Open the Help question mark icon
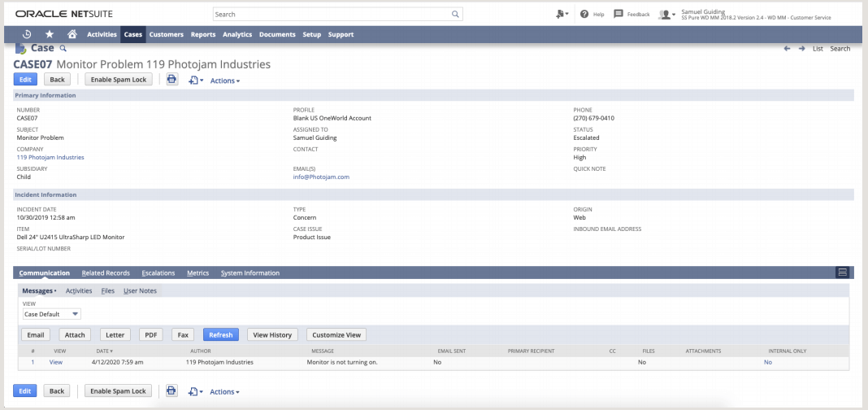The height and width of the screenshot is (410, 868). (584, 14)
